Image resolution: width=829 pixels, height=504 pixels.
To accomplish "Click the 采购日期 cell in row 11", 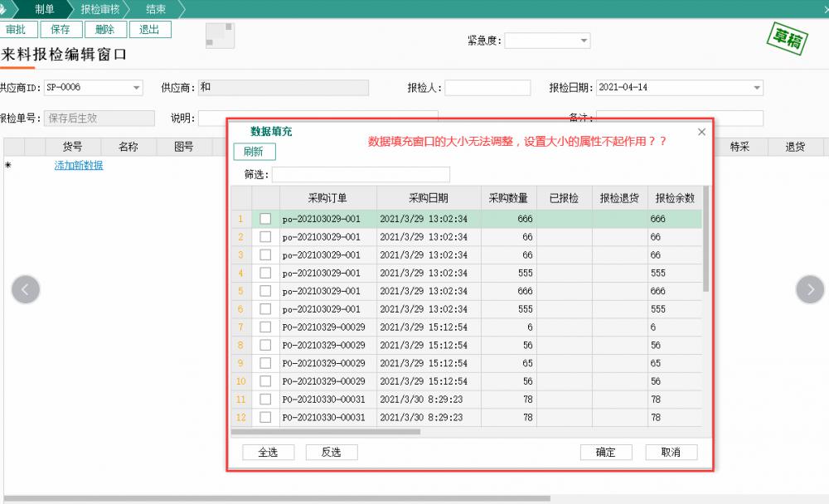I will click(429, 400).
